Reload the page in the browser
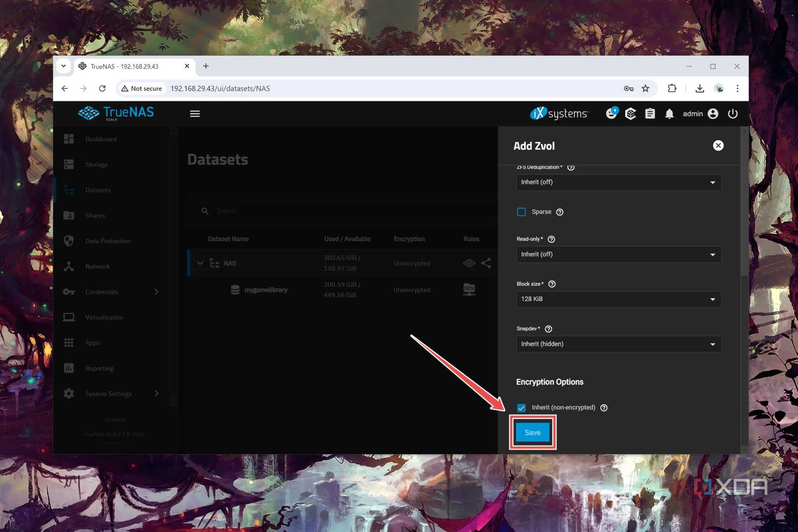Viewport: 798px width, 532px height. 102,89
